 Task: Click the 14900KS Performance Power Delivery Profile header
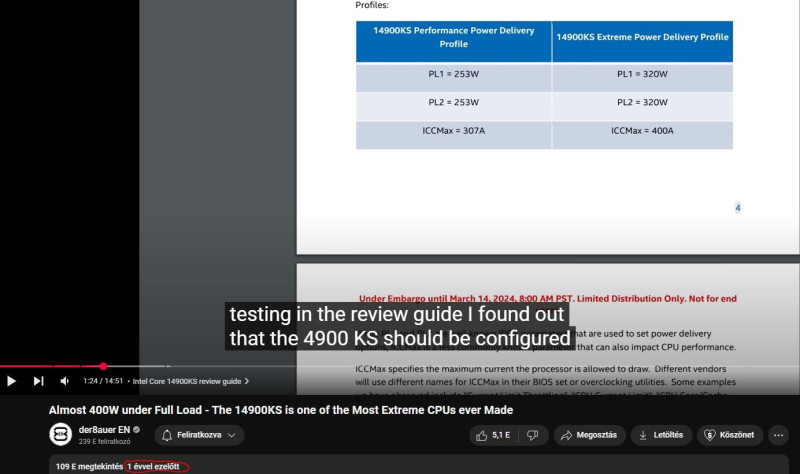pos(454,41)
